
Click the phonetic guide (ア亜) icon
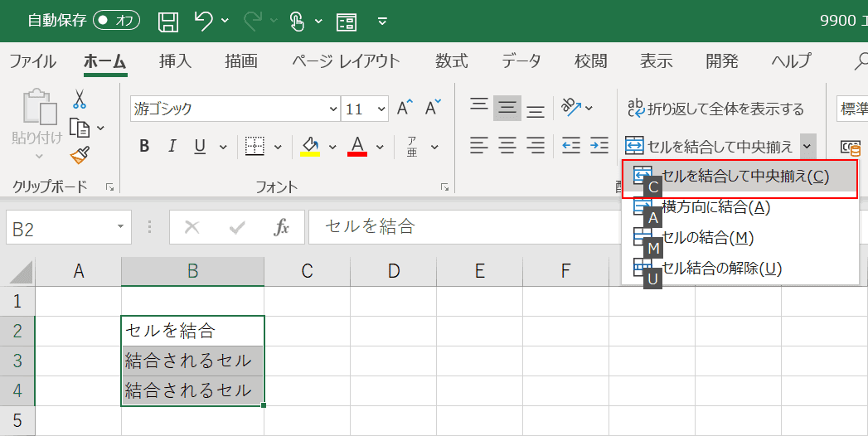point(412,147)
